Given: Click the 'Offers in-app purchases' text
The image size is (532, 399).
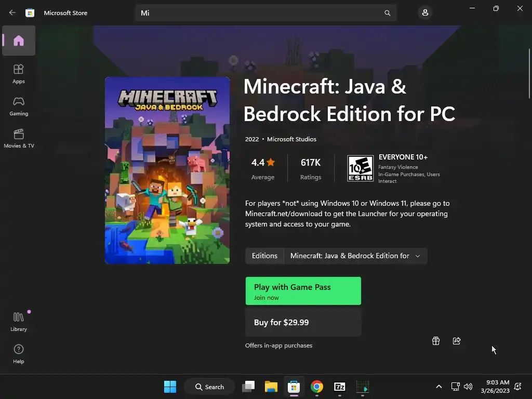Looking at the screenshot, I should (x=278, y=345).
